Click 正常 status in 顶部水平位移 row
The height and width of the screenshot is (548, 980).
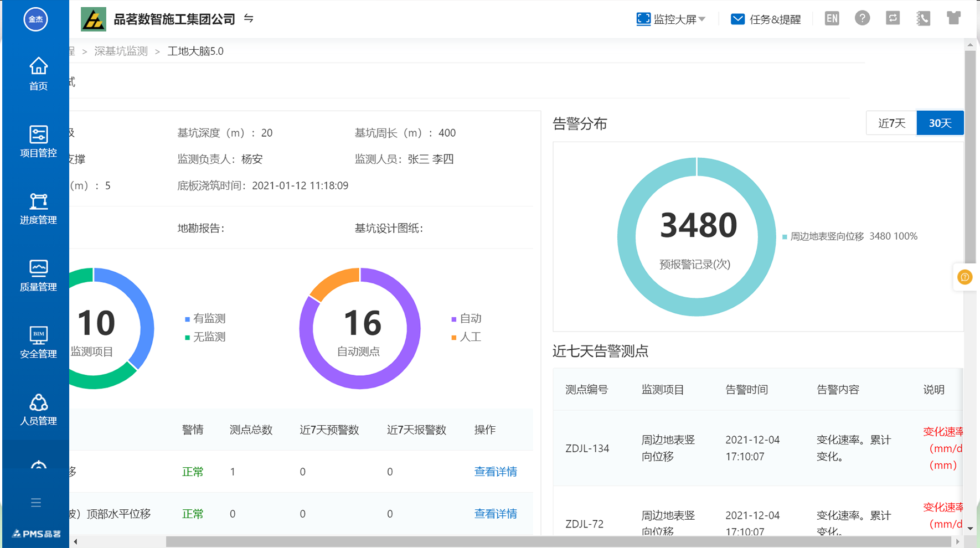193,514
